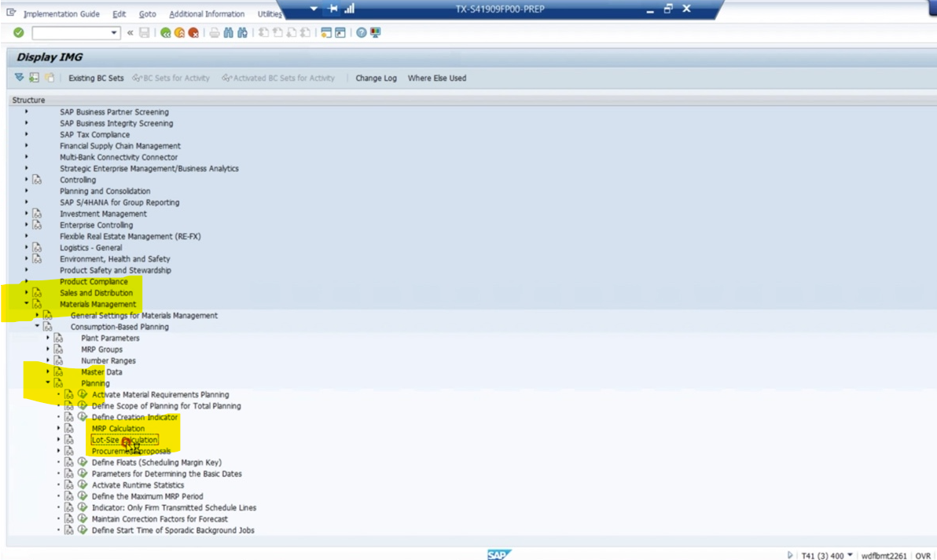Click the Create New Session icon
The width and height of the screenshot is (937, 560).
[325, 33]
